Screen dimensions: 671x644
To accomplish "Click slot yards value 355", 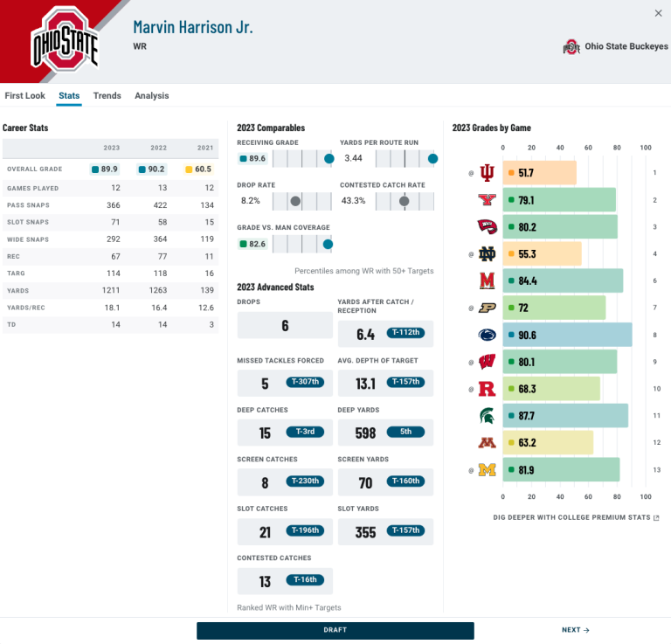I will pyautogui.click(x=365, y=532).
